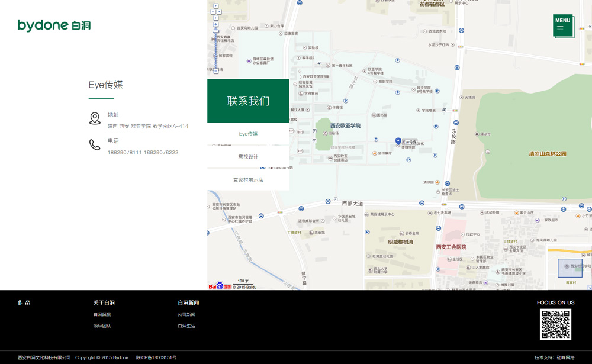Select the 景视设计 location tab

pos(248,157)
